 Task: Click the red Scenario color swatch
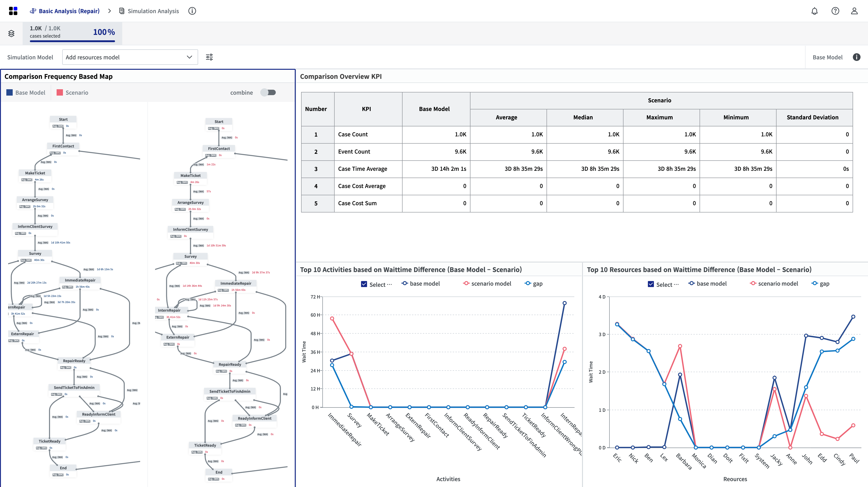(60, 92)
